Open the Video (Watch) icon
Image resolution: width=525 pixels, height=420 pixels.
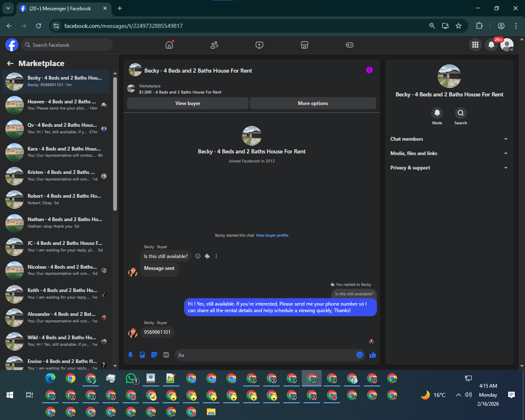[259, 45]
